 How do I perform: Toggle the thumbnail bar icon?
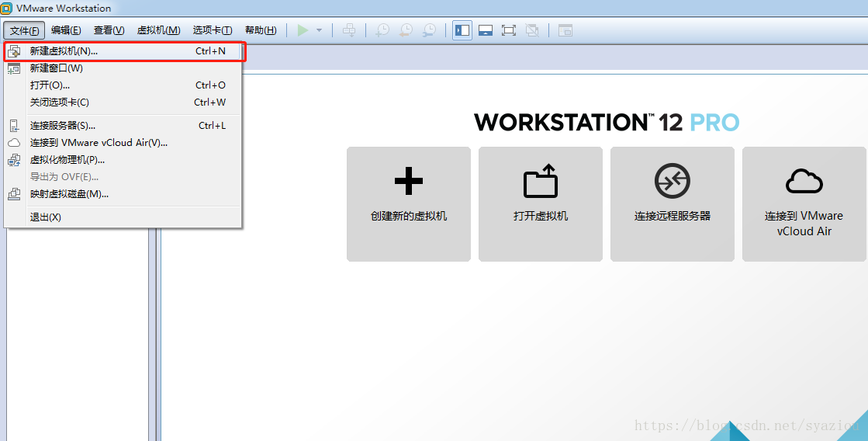tap(486, 30)
